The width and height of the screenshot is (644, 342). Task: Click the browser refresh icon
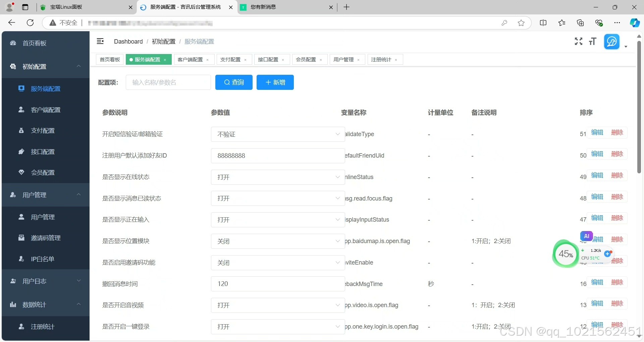pos(30,22)
